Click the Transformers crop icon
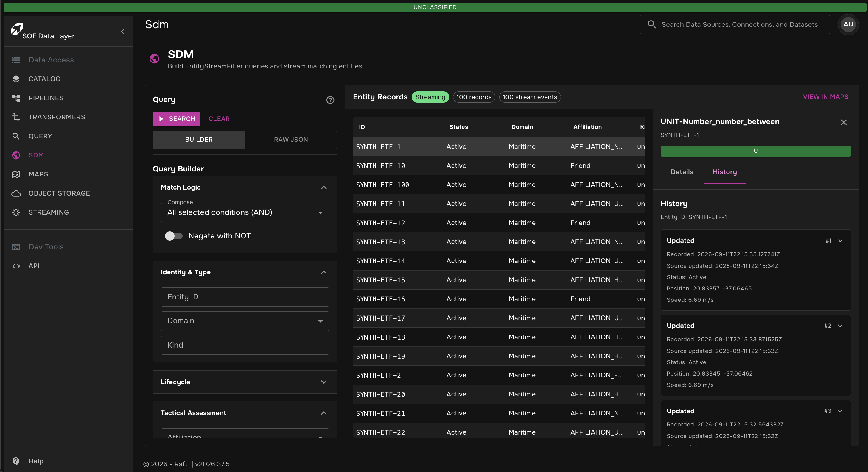 (x=16, y=117)
